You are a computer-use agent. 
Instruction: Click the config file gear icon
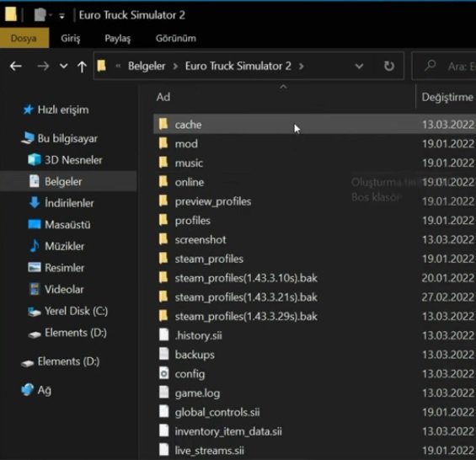pos(164,373)
